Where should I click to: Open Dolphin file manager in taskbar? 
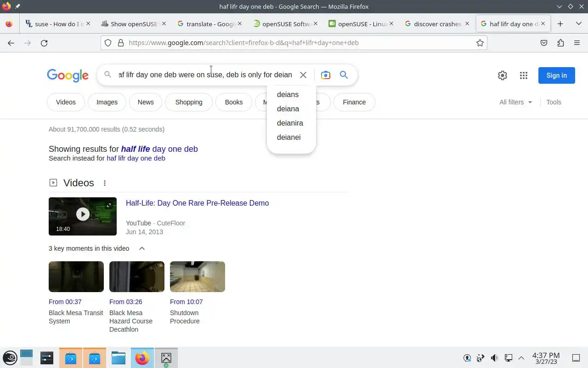point(119,358)
